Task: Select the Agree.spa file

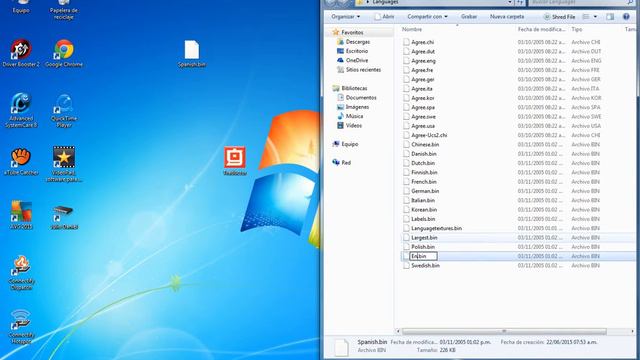Action: pos(419,107)
